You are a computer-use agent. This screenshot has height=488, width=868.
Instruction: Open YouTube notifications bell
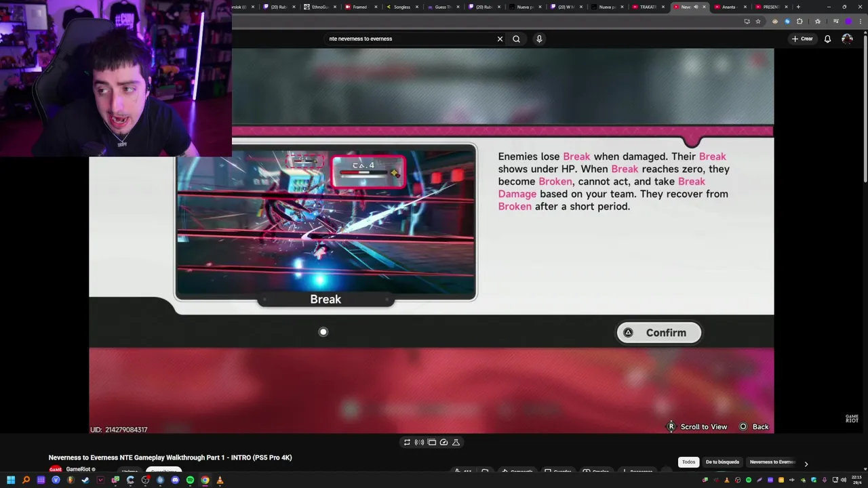(x=827, y=39)
